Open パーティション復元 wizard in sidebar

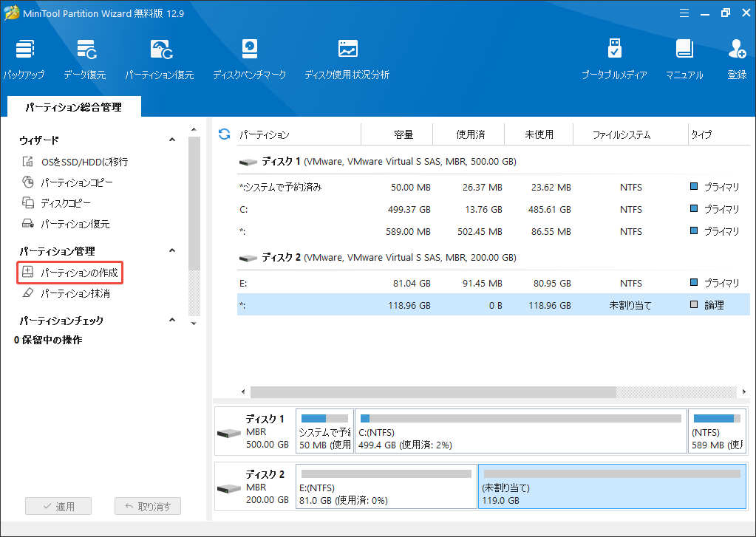click(x=66, y=224)
